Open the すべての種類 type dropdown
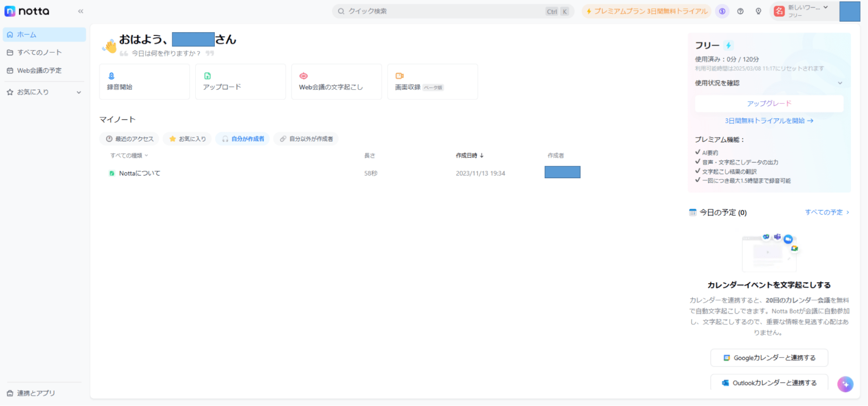This screenshot has height=406, width=868. [129, 155]
